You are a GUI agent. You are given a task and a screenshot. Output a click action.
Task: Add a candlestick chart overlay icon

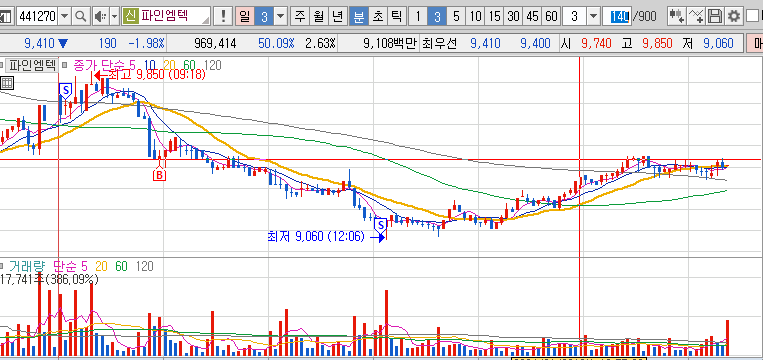[x=677, y=17]
